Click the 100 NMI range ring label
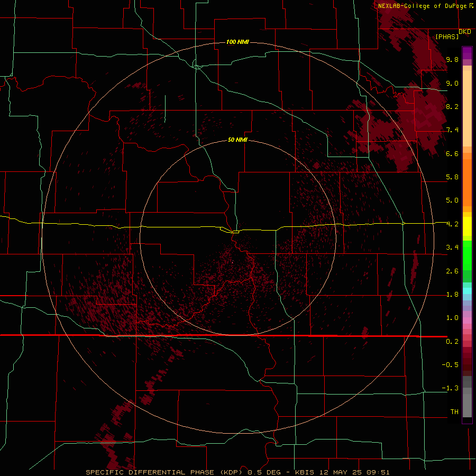The width and height of the screenshot is (476, 476). (237, 42)
